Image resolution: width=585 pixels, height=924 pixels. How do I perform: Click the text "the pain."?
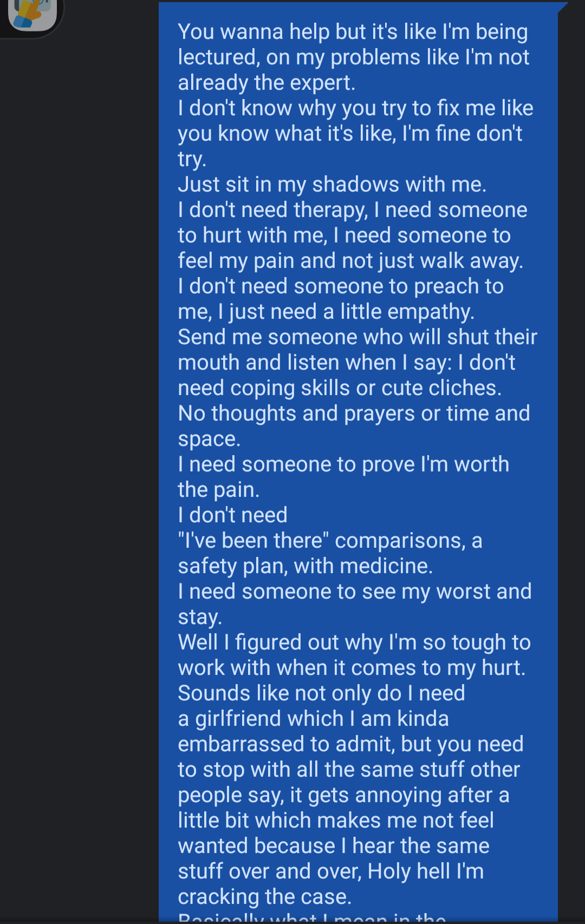(x=218, y=490)
